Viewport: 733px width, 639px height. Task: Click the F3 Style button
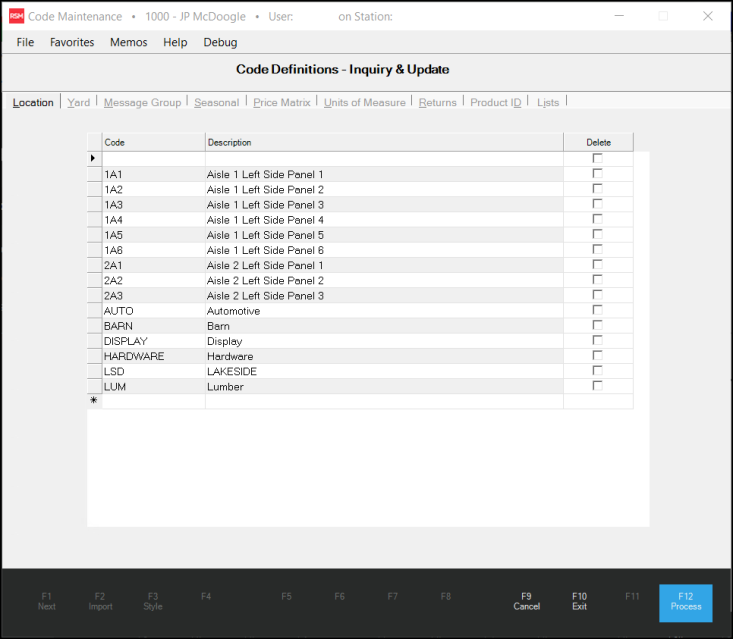click(x=153, y=602)
